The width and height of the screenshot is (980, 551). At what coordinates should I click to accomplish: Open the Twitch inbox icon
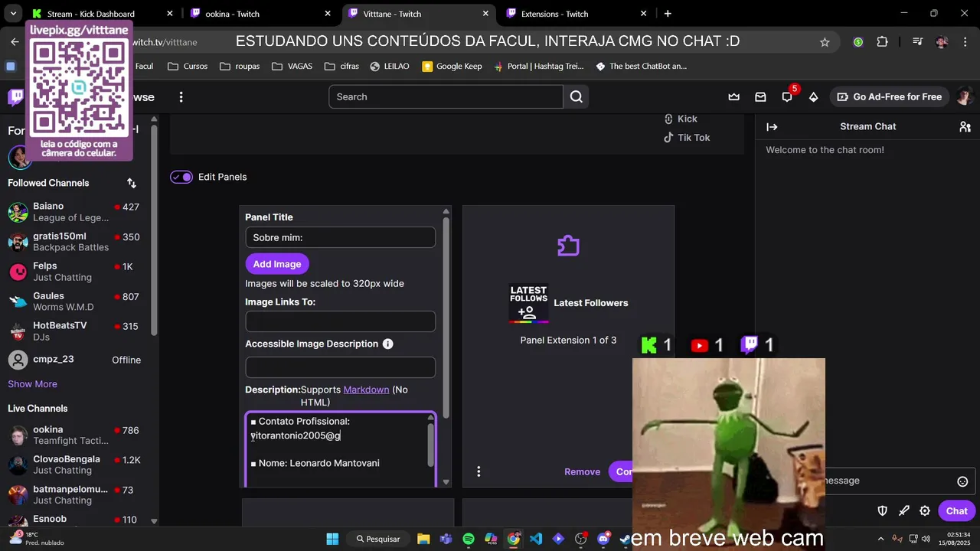(x=760, y=97)
